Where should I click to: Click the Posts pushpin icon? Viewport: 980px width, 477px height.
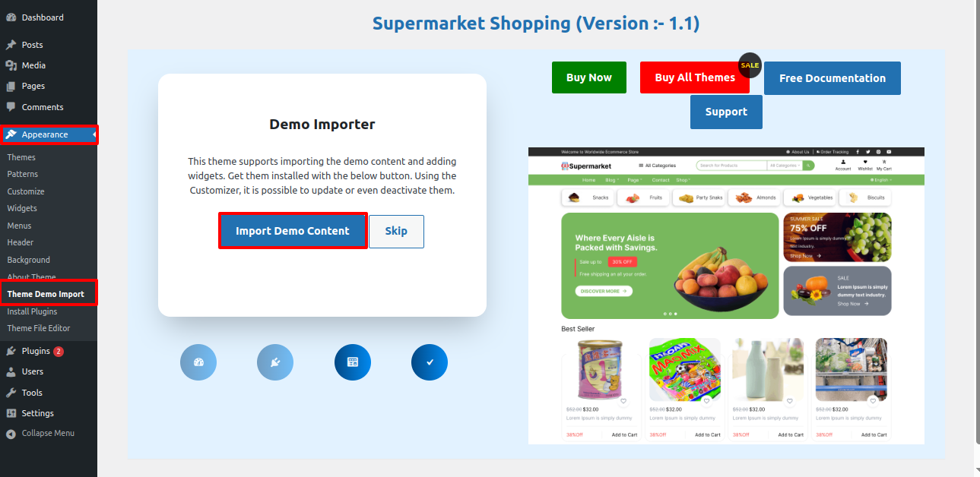coord(11,45)
